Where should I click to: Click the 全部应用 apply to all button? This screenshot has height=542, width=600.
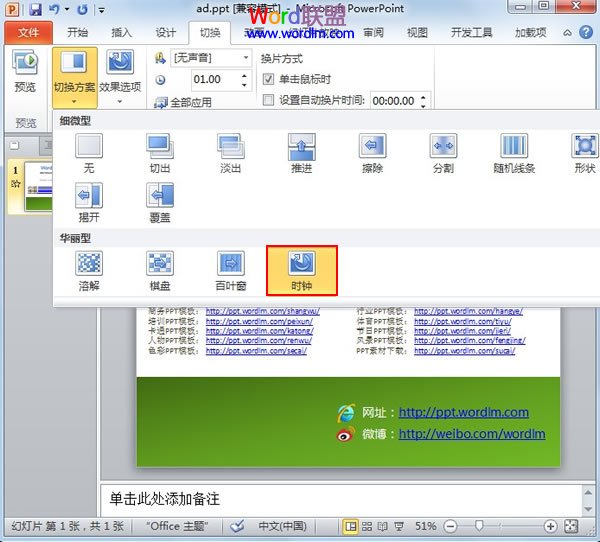tap(183, 102)
